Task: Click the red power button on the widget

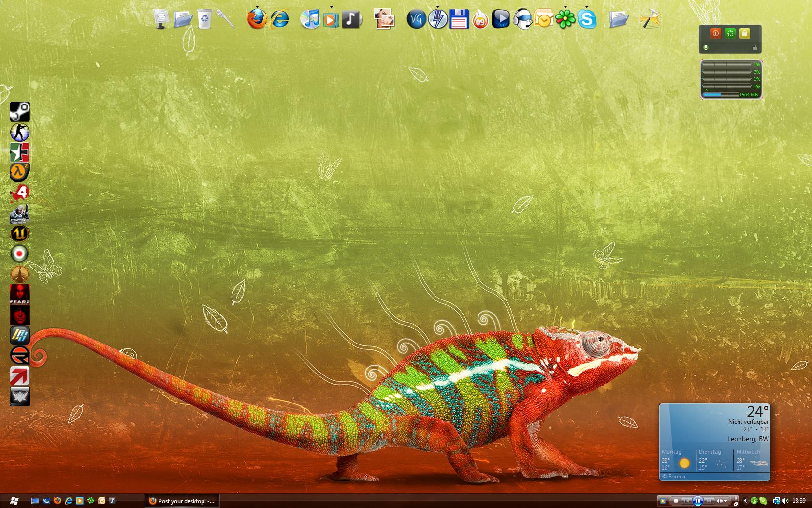Action: click(716, 33)
